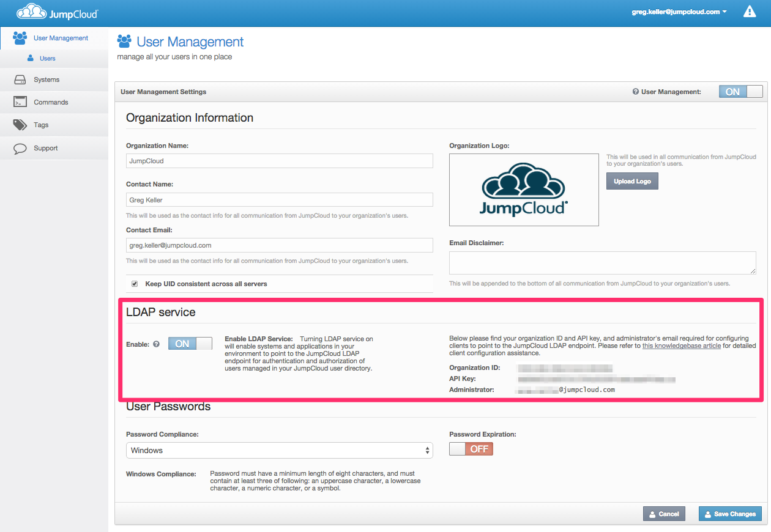The image size is (771, 532).
Task: Click the Save Changes button
Action: point(730,514)
